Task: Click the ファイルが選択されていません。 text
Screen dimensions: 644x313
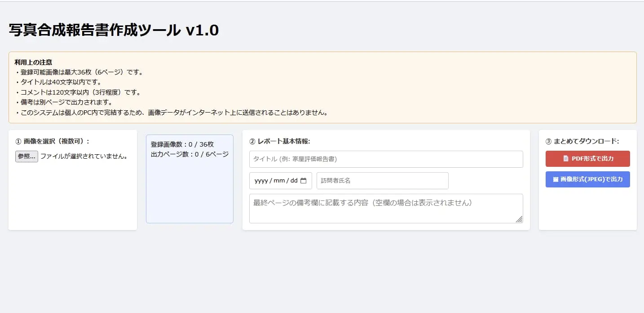Action: tap(84, 156)
